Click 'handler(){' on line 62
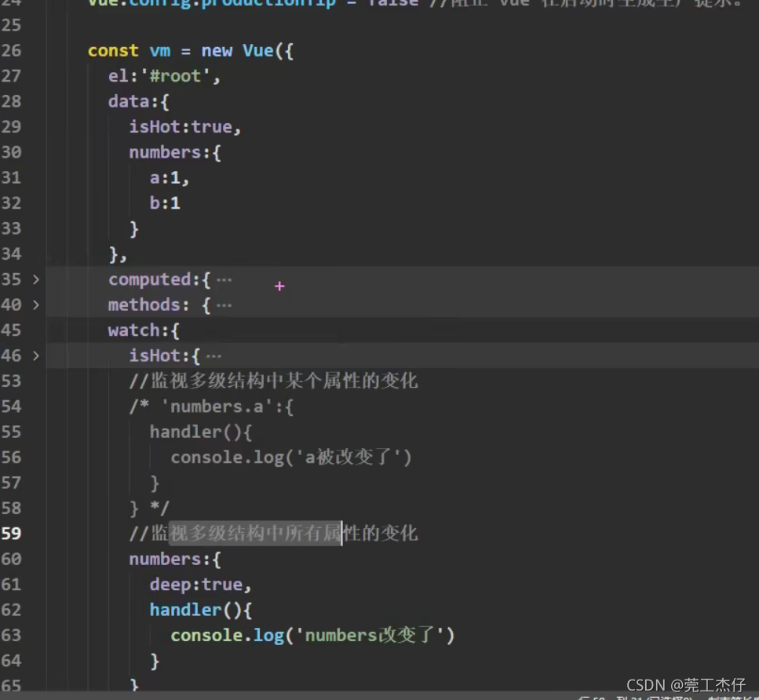Image resolution: width=759 pixels, height=700 pixels. 201,610
